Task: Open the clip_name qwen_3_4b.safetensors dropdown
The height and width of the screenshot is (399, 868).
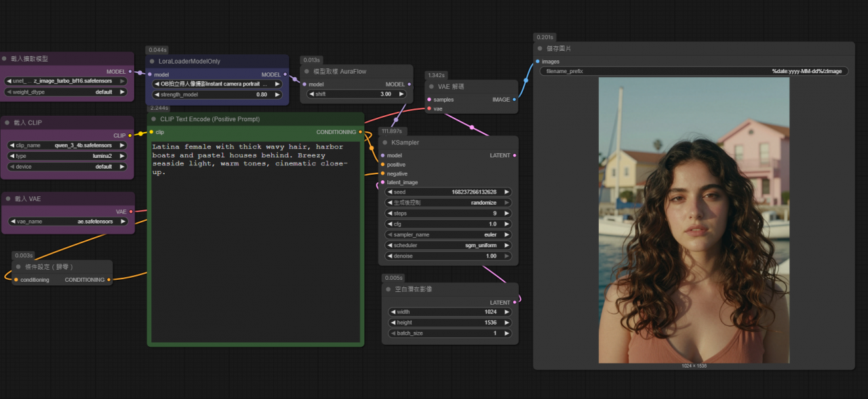Action: (67, 145)
